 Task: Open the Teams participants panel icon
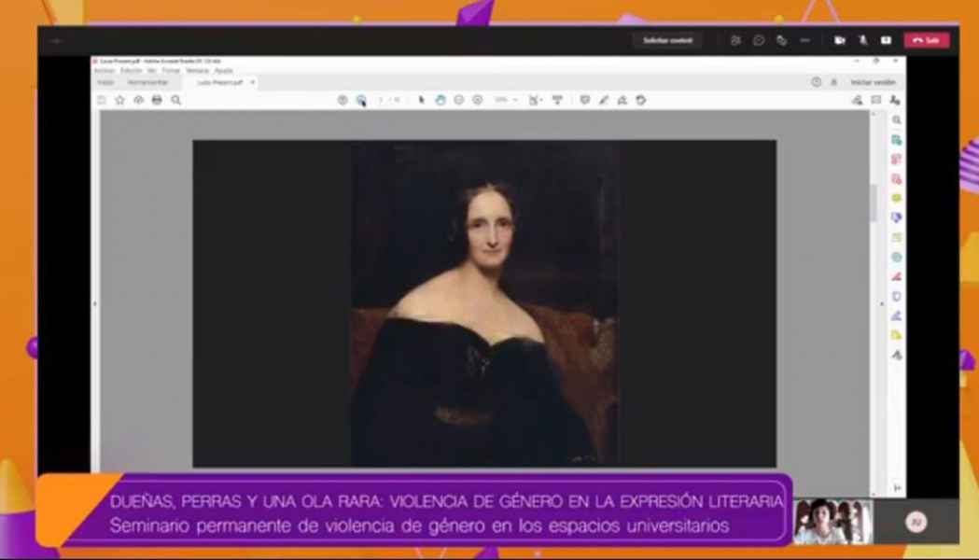(x=735, y=40)
